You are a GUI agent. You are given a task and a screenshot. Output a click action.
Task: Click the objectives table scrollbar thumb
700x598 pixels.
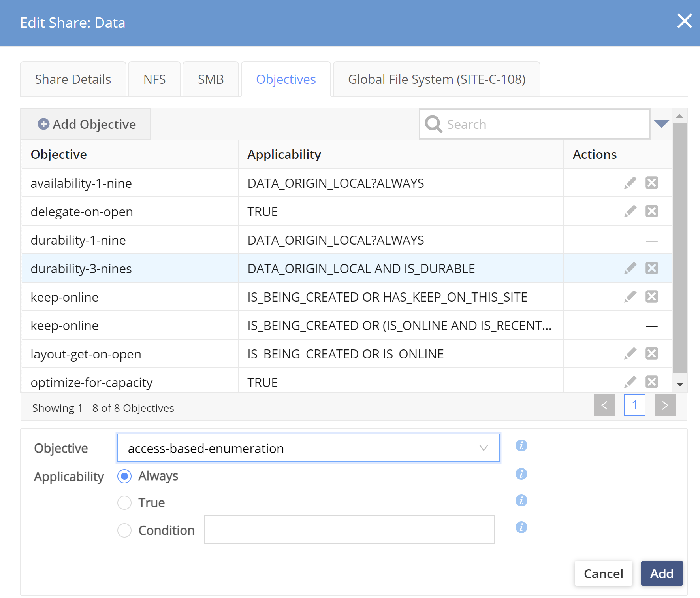(680, 248)
